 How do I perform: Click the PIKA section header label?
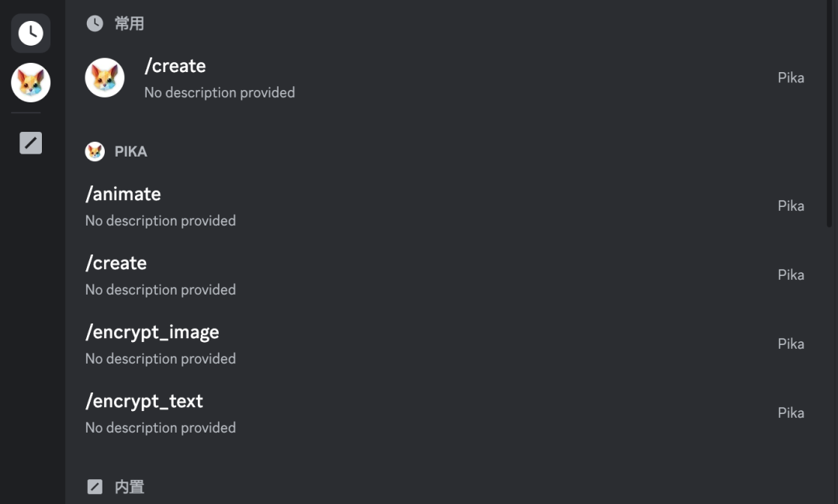130,151
